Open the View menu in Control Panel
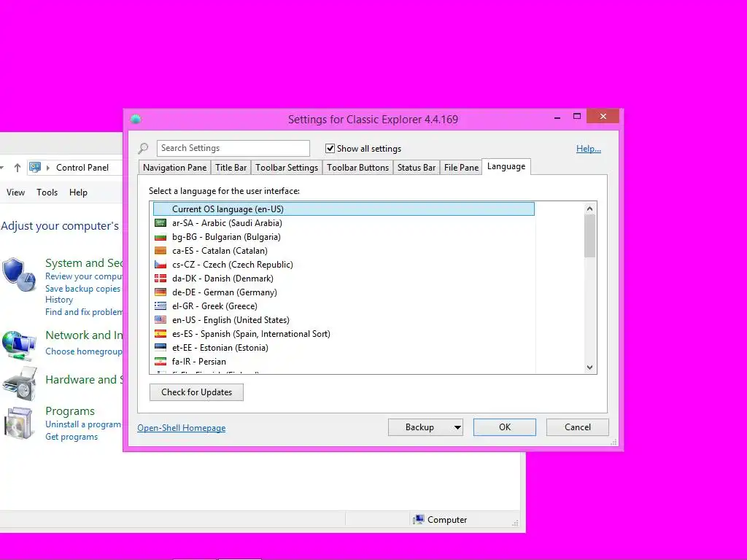The width and height of the screenshot is (747, 560). (x=15, y=192)
